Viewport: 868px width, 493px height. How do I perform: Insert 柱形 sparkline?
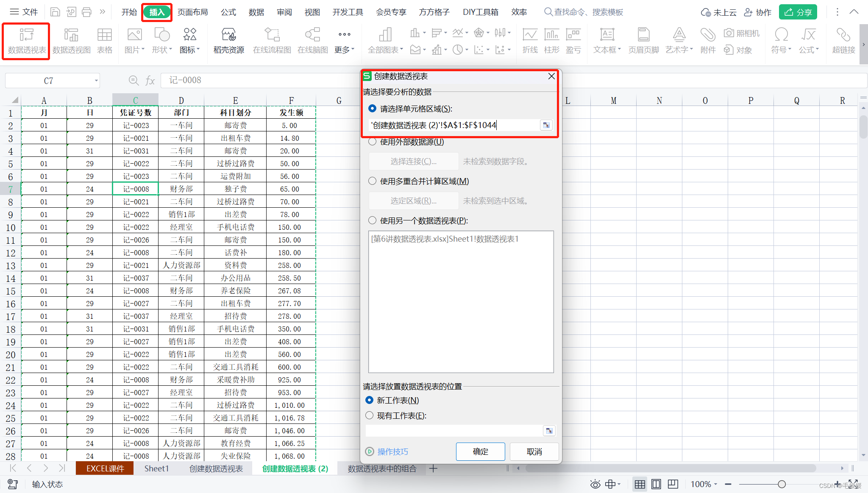click(551, 41)
